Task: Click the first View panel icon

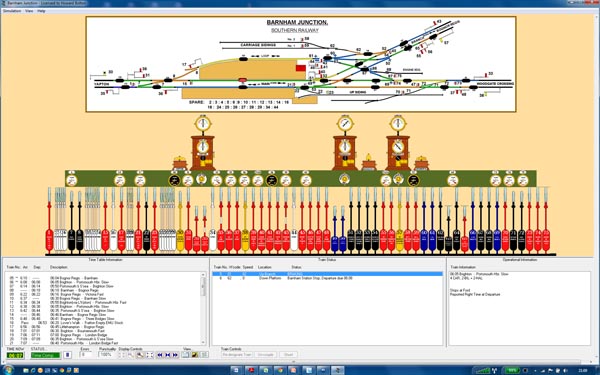Action: [185, 355]
